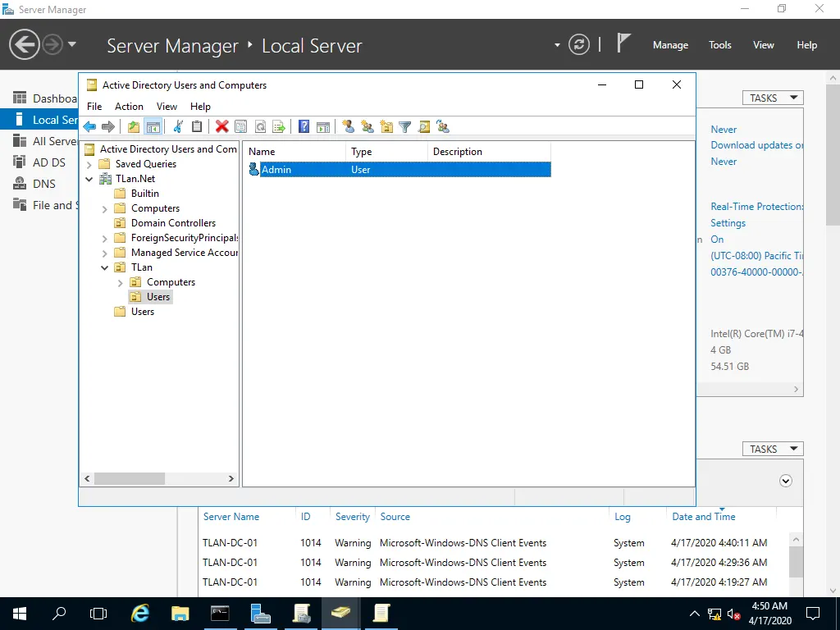Open Server Manager's Manage menu
The height and width of the screenshot is (630, 840).
point(670,45)
